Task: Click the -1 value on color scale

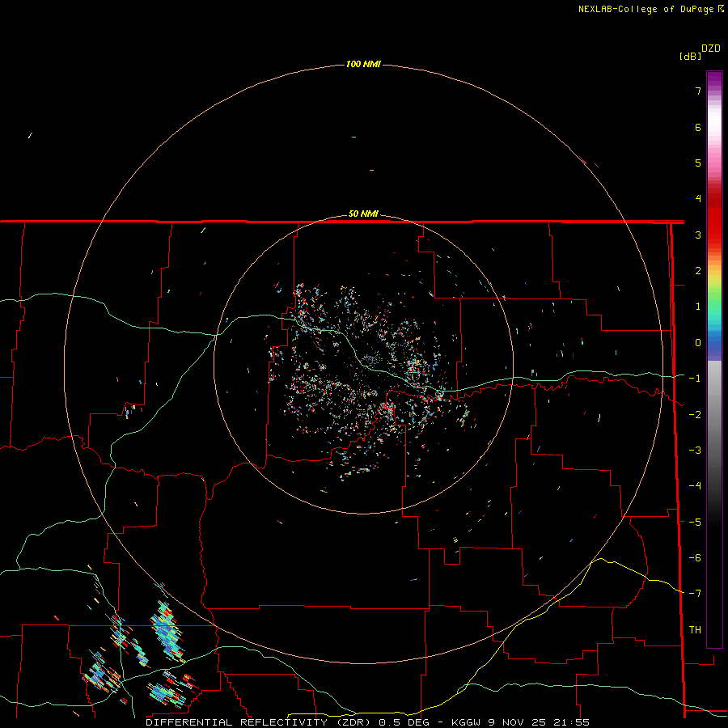Action: pos(695,379)
